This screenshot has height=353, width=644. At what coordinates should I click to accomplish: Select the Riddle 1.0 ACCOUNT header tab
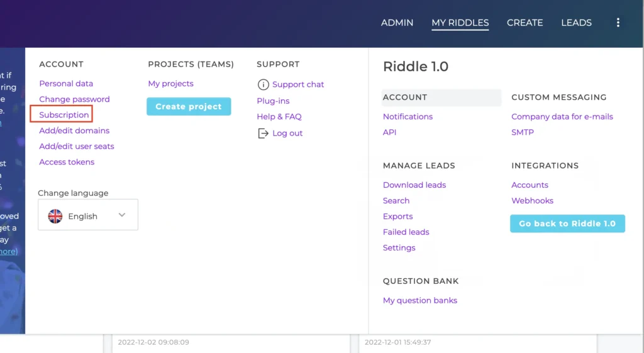[x=441, y=97]
